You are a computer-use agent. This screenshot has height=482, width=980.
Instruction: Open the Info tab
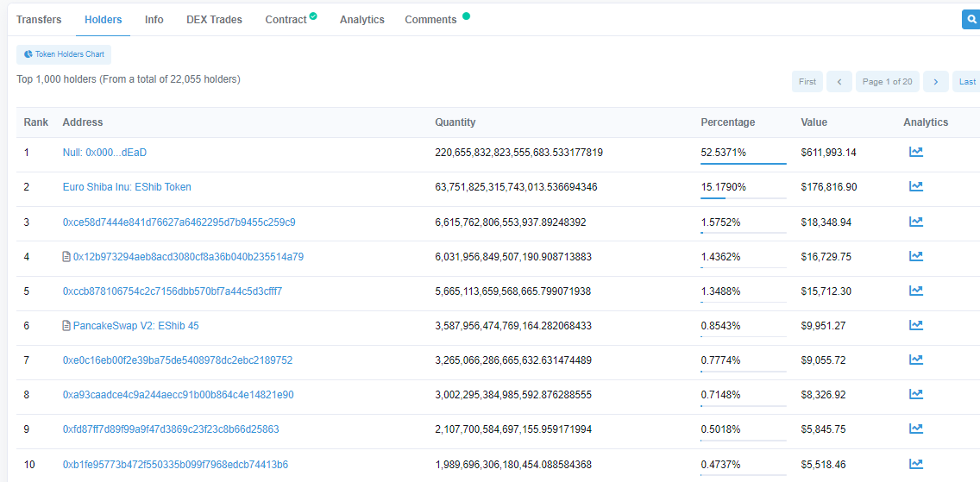click(154, 19)
